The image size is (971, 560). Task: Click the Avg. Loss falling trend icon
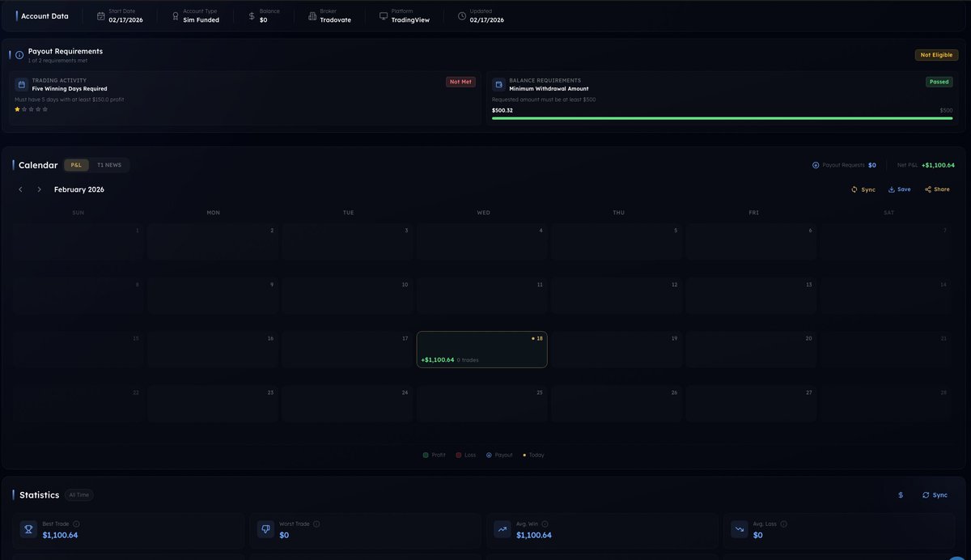pos(740,529)
